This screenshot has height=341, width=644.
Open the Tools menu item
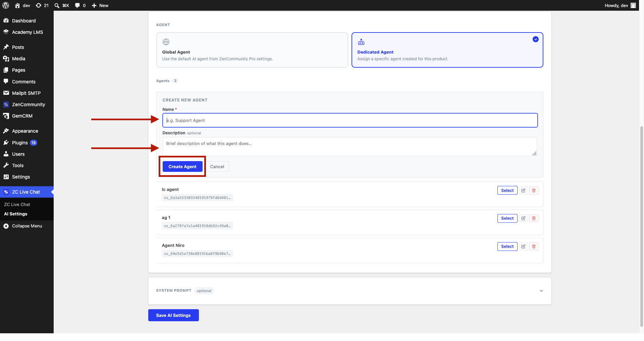[27, 165]
